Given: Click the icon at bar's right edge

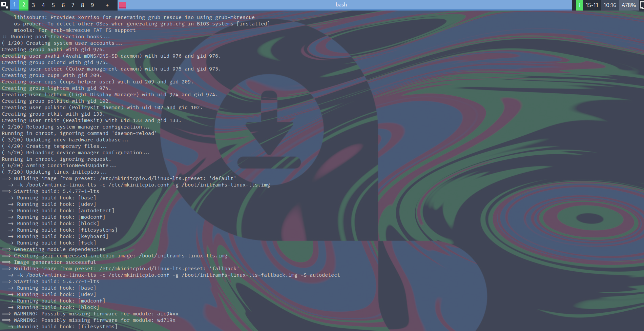Looking at the screenshot, I should (x=641, y=5).
